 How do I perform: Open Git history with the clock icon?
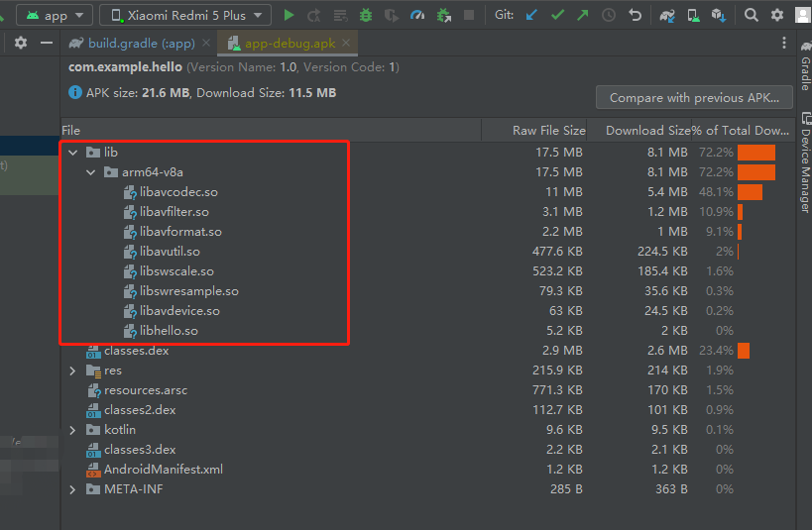click(x=608, y=15)
